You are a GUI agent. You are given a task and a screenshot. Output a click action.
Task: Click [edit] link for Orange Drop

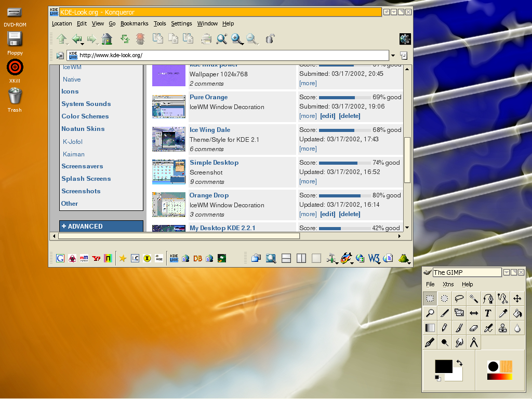[327, 214]
